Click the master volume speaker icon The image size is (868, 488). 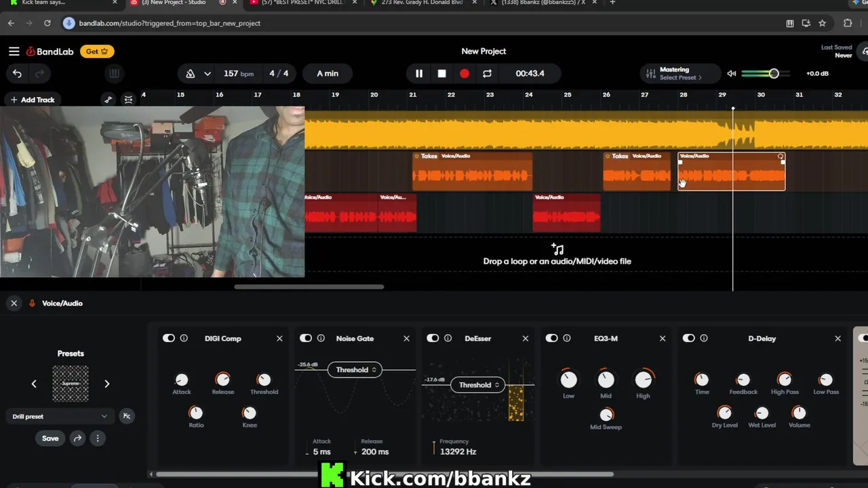[x=732, y=73]
